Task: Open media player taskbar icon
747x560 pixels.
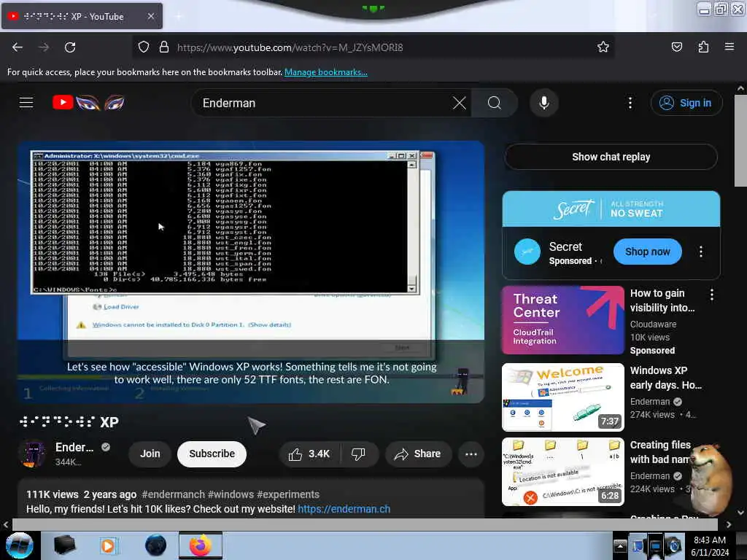Action: click(108, 545)
